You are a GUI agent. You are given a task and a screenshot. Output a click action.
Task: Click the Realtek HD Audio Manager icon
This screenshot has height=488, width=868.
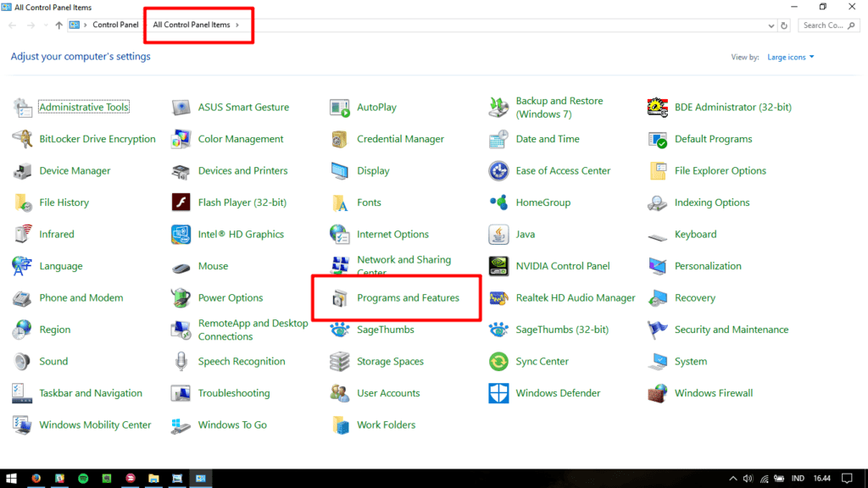pyautogui.click(x=498, y=298)
